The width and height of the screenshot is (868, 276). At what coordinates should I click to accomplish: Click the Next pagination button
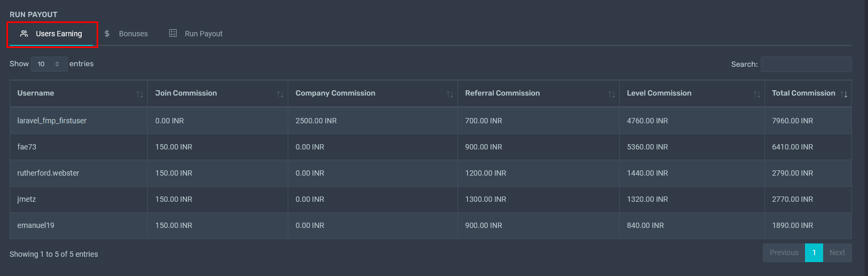tap(837, 253)
